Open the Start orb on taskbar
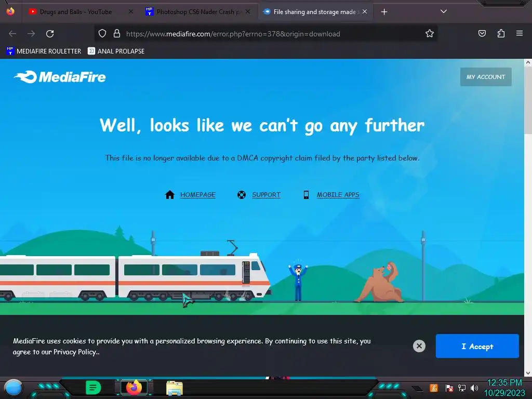Screen dimensions: 532x399 click(14, 388)
